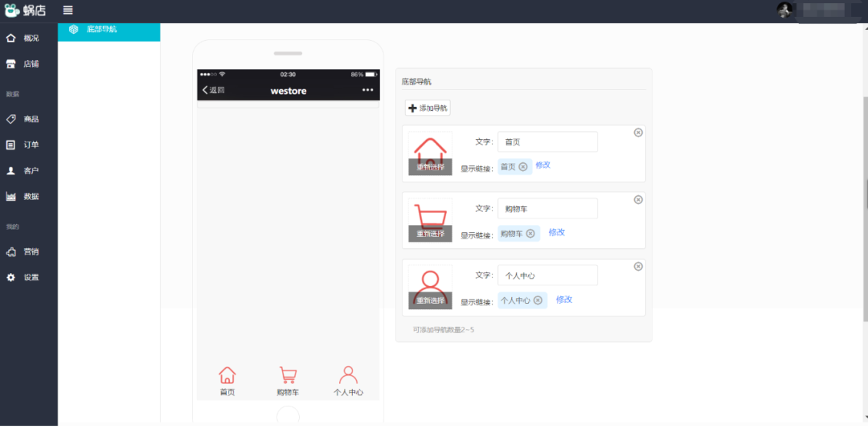
Task: Click 修改 link for 个人中心 row
Action: [x=564, y=299]
